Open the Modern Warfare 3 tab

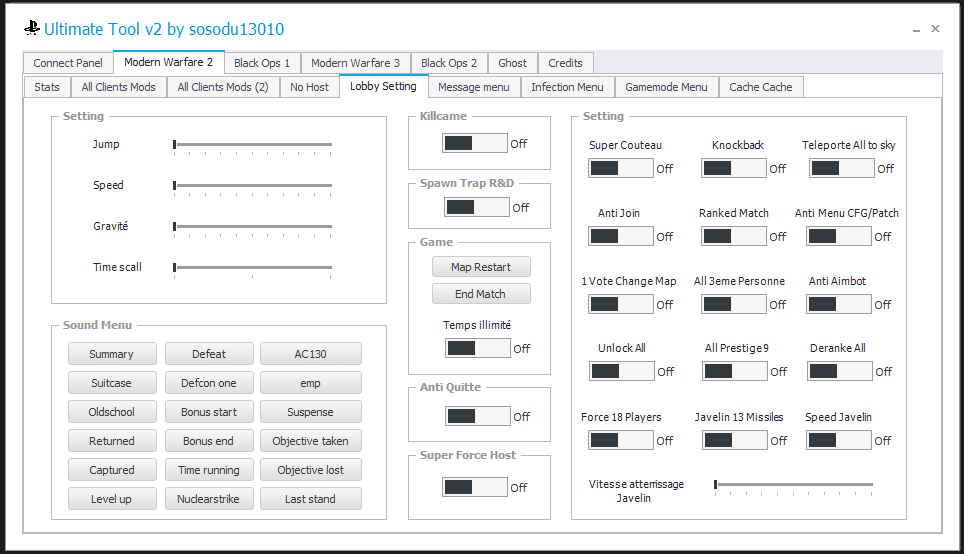[x=355, y=63]
